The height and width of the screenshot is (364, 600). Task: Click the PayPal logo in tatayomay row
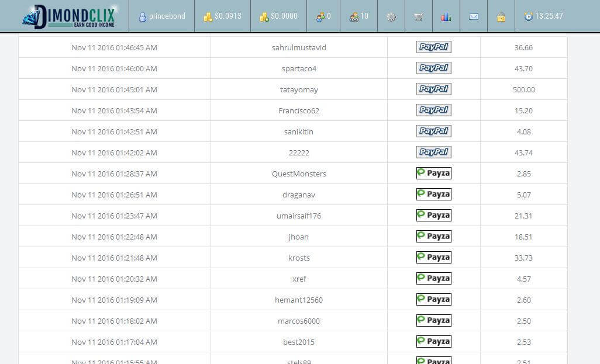pos(433,89)
